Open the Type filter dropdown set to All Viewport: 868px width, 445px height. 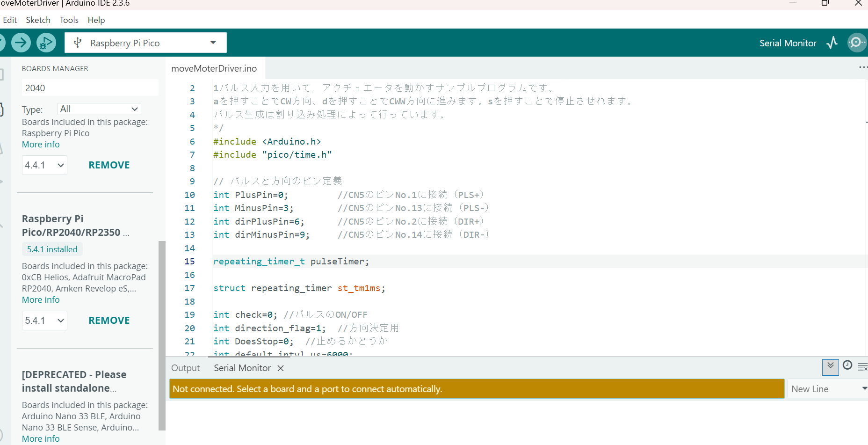pyautogui.click(x=99, y=109)
